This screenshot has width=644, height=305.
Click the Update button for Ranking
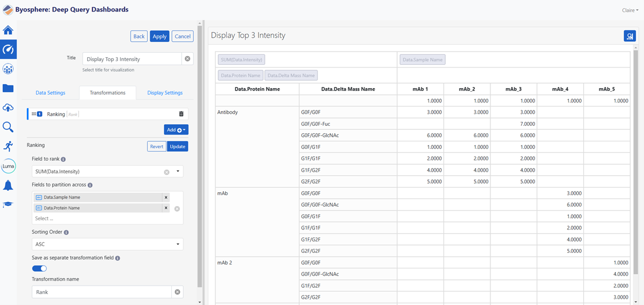[x=178, y=146]
